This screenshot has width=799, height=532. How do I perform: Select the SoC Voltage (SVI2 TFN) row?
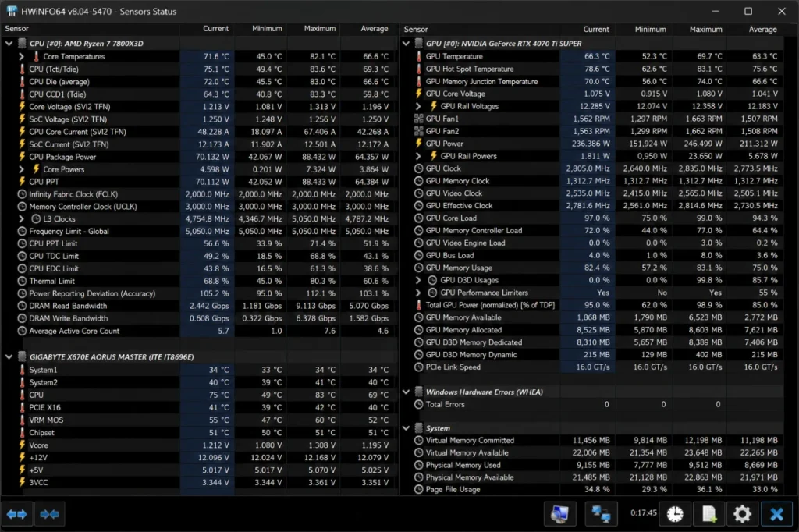(200, 119)
